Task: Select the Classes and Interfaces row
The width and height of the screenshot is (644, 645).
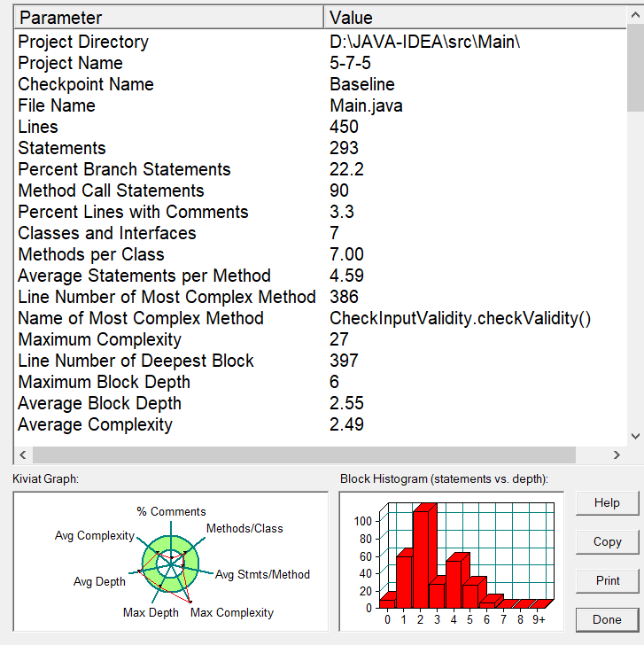Action: click(321, 233)
